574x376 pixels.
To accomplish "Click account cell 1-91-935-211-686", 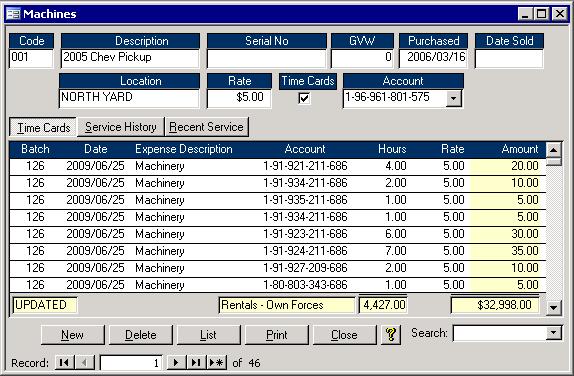I will [305, 200].
